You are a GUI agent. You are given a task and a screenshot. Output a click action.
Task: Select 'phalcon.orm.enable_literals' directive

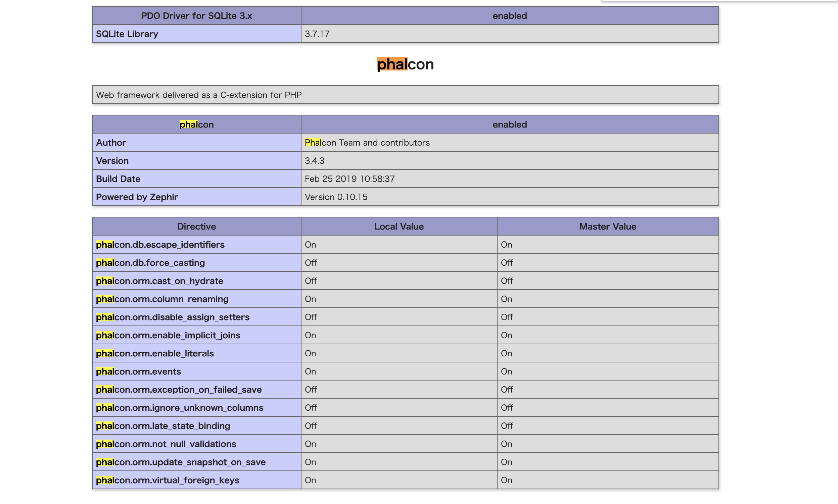tap(155, 353)
